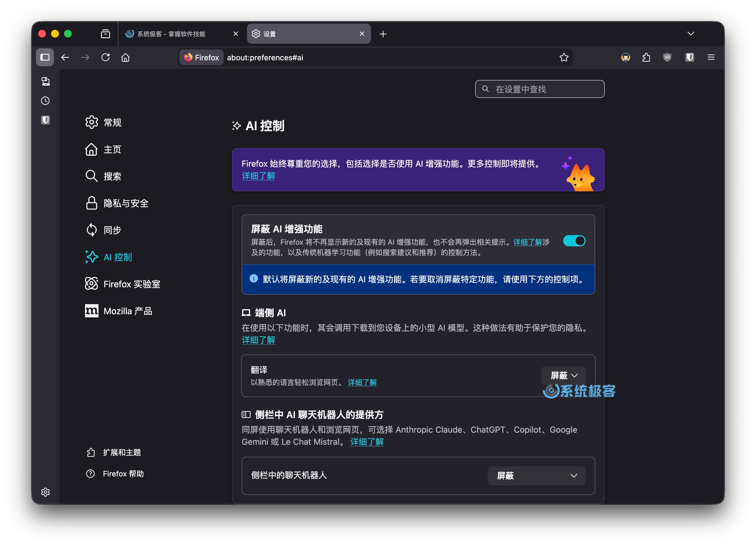The width and height of the screenshot is (756, 546).
Task: Open the extensions puzzle icon
Action: pos(646,57)
